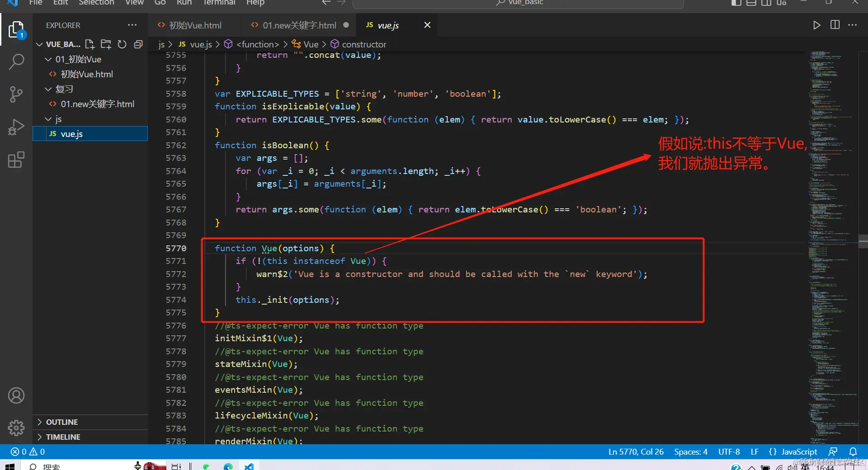Split the editor to the right
The width and height of the screenshot is (868, 470).
tap(835, 25)
